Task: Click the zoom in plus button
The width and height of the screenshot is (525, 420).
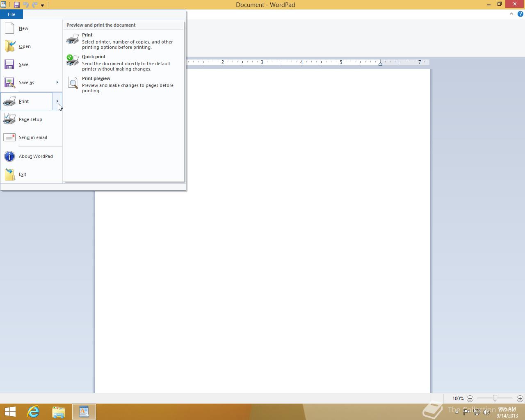Action: [x=520, y=398]
